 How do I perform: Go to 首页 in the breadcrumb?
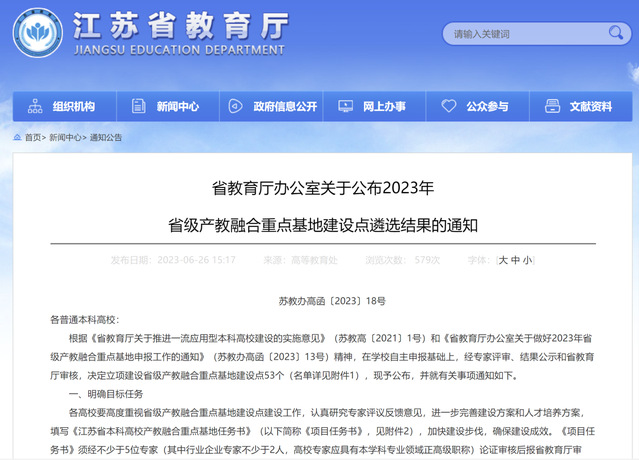33,138
